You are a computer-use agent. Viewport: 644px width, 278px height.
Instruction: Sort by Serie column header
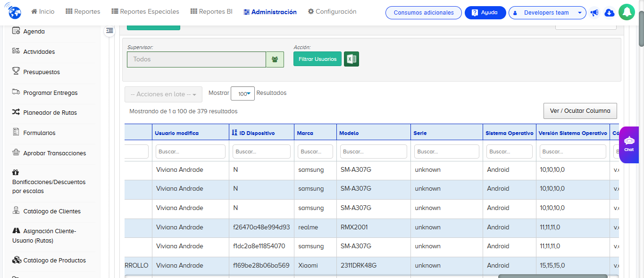coord(420,133)
